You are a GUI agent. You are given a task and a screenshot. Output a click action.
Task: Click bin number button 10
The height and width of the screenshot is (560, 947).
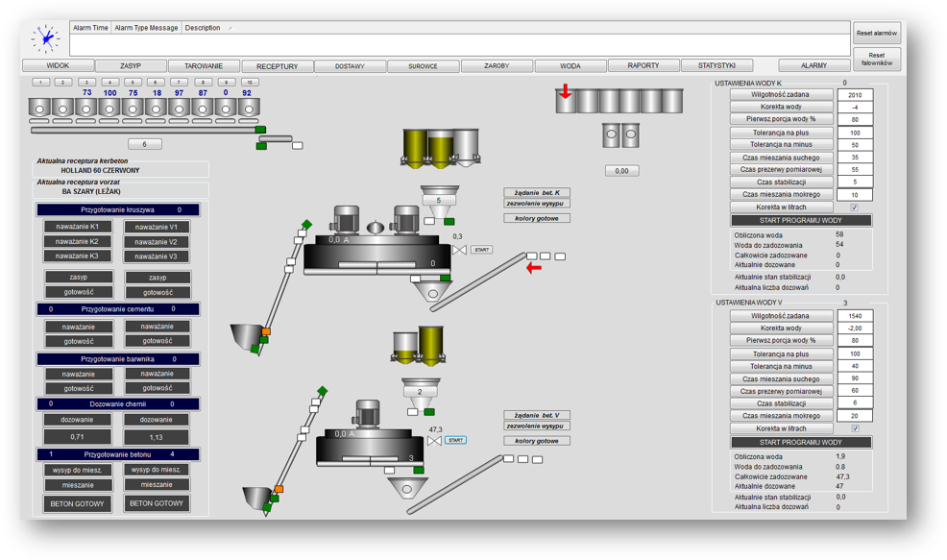tap(249, 83)
